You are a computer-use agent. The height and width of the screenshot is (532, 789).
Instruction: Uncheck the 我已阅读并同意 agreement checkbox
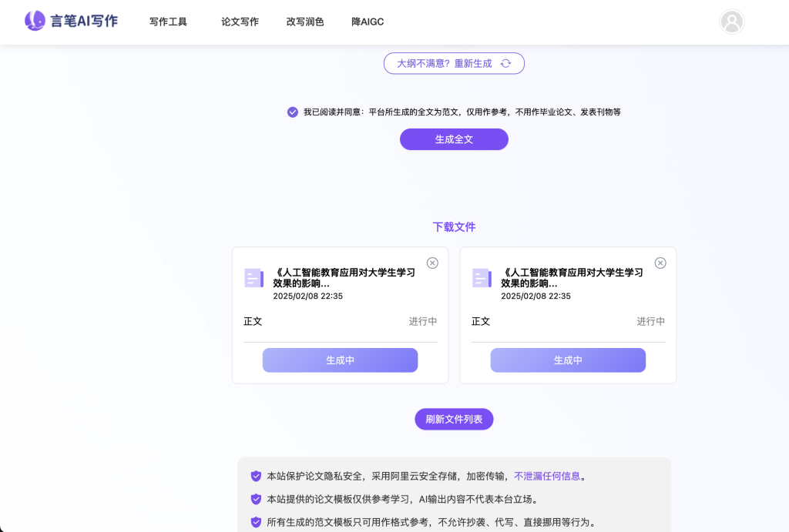(x=293, y=112)
